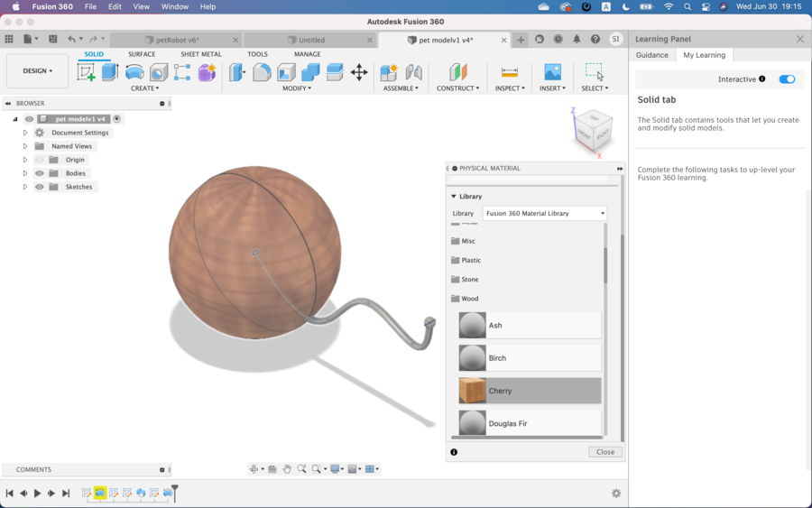
Task: Open the Stone material folder
Action: click(x=465, y=280)
